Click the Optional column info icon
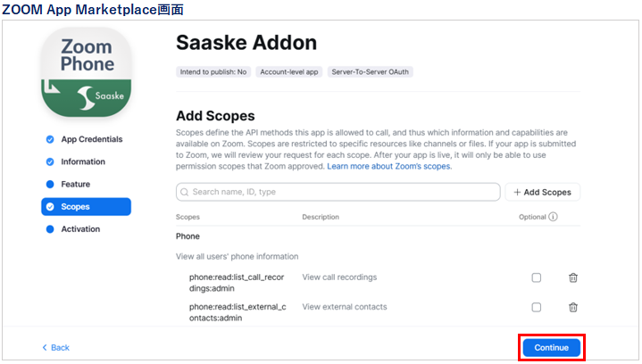 [x=553, y=217]
